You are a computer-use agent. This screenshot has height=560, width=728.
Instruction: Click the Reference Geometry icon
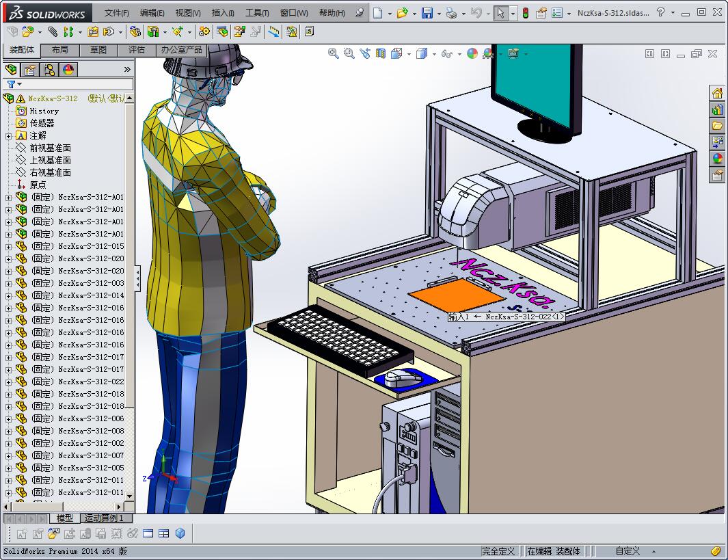[177, 31]
